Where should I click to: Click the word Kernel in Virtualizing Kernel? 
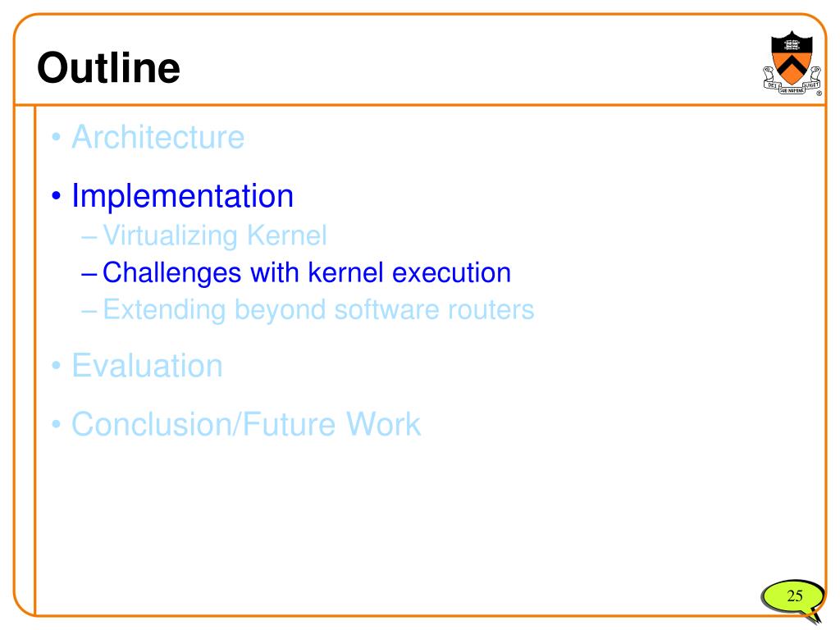point(287,235)
